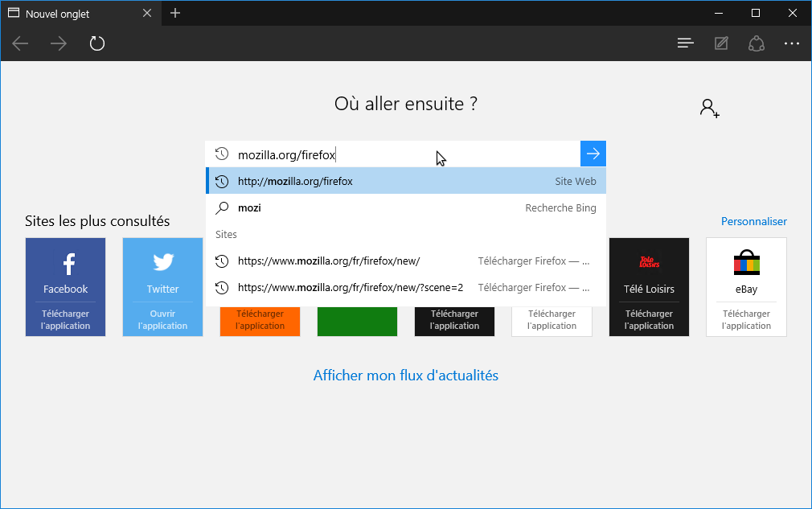This screenshot has width=812, height=509.
Task: Click the history clock icon of the highlighted suggestion
Action: tap(222, 181)
